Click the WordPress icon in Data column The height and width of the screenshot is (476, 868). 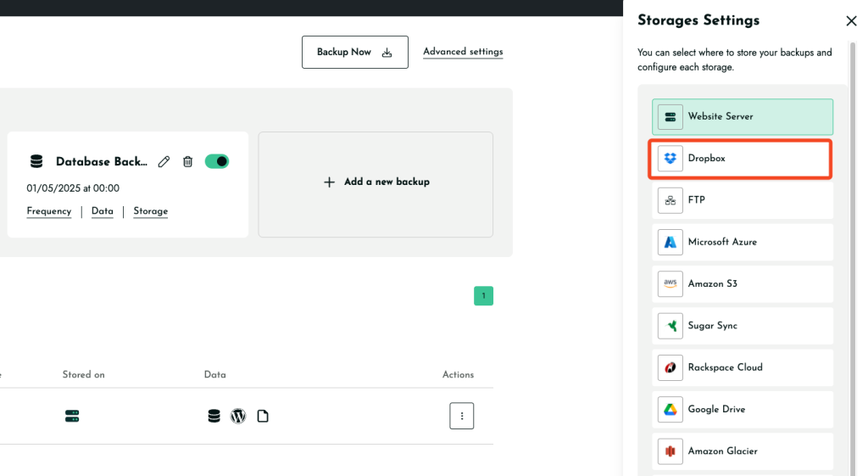(238, 416)
